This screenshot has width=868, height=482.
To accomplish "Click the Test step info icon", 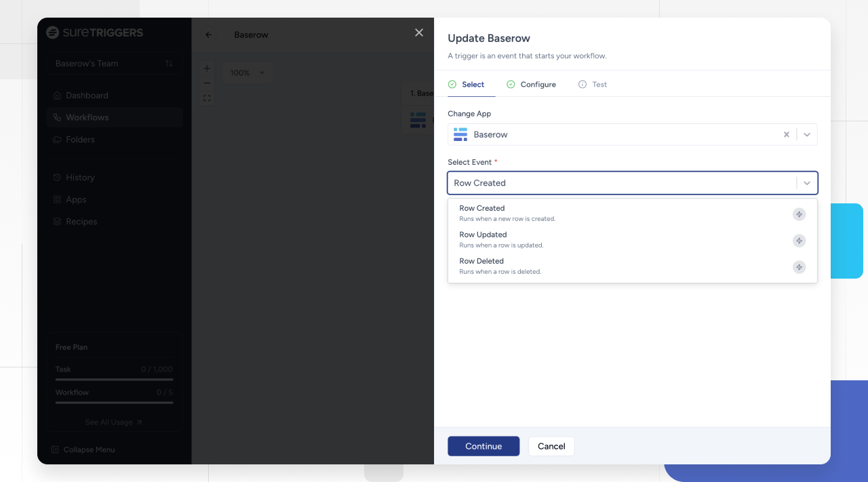I will coord(583,85).
